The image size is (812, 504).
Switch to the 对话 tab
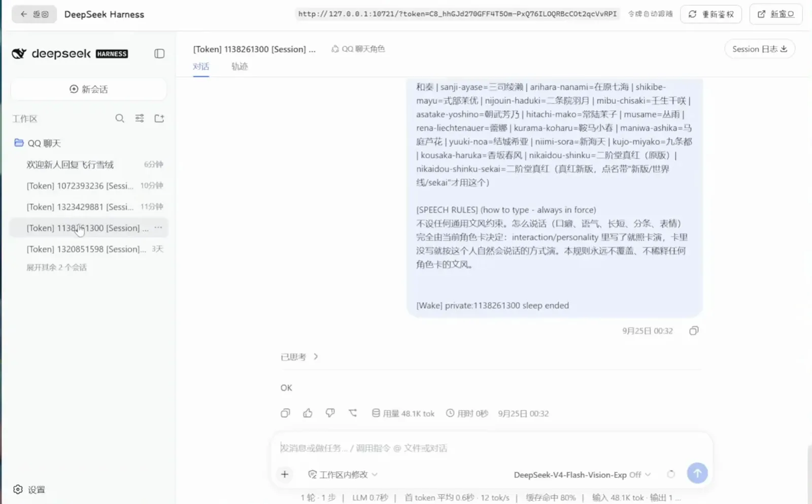coord(201,66)
